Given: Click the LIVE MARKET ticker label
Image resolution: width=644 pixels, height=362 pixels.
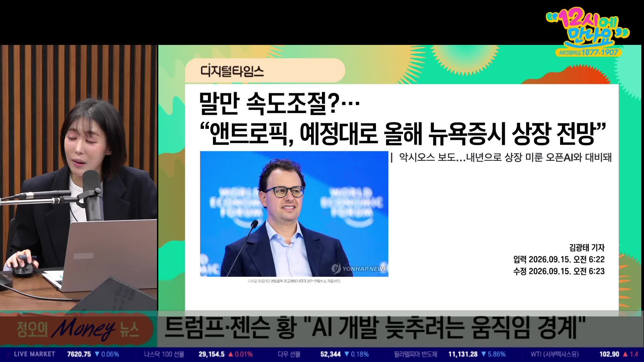Looking at the screenshot, I should [x=34, y=354].
